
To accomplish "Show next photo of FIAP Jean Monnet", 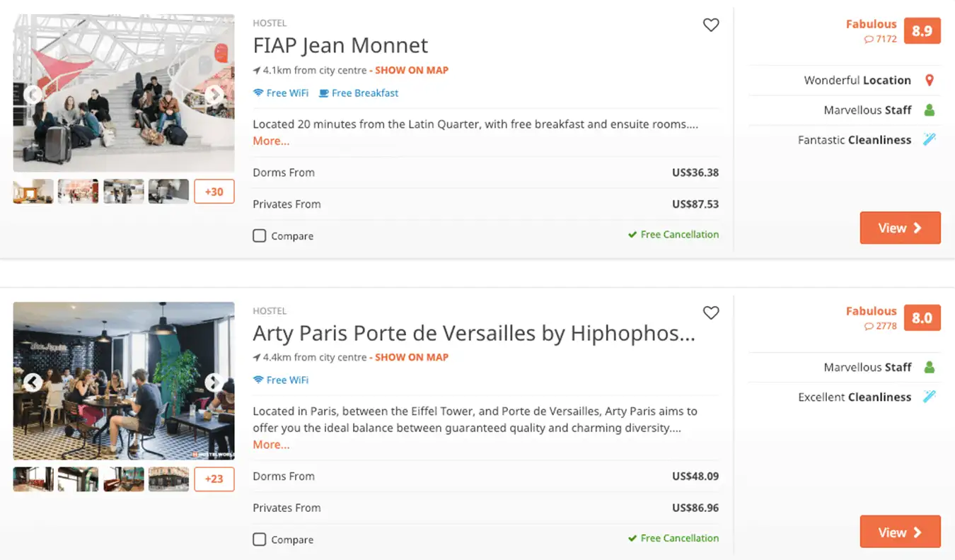I will [x=214, y=94].
